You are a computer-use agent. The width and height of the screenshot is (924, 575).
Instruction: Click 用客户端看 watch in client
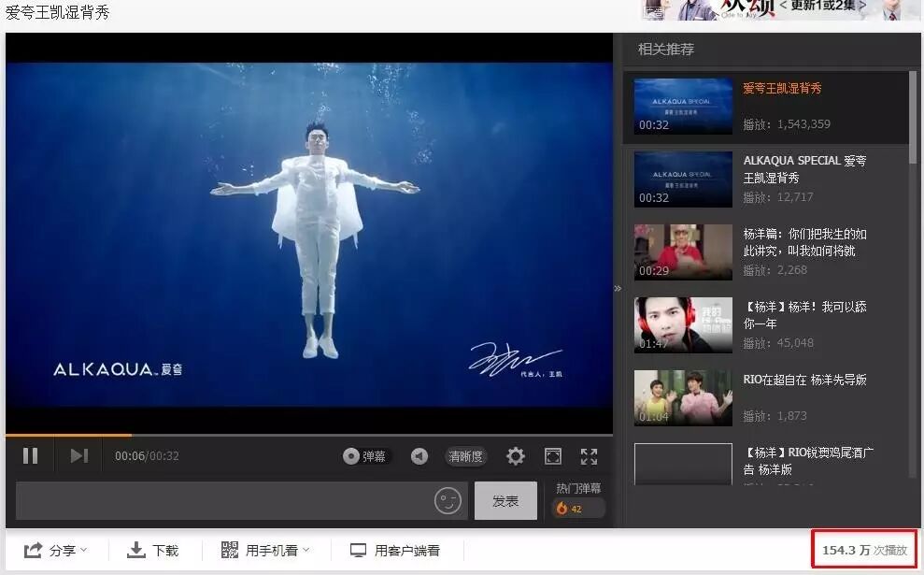coord(395,551)
